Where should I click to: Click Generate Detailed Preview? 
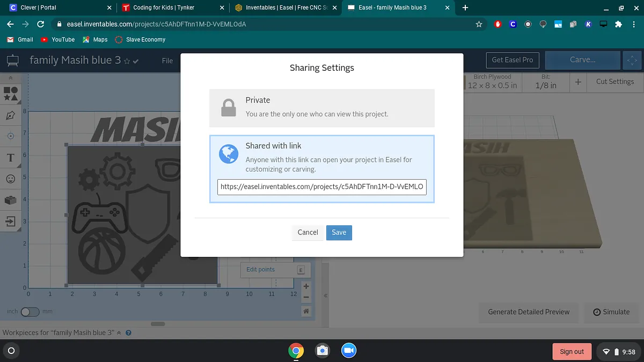(x=529, y=312)
